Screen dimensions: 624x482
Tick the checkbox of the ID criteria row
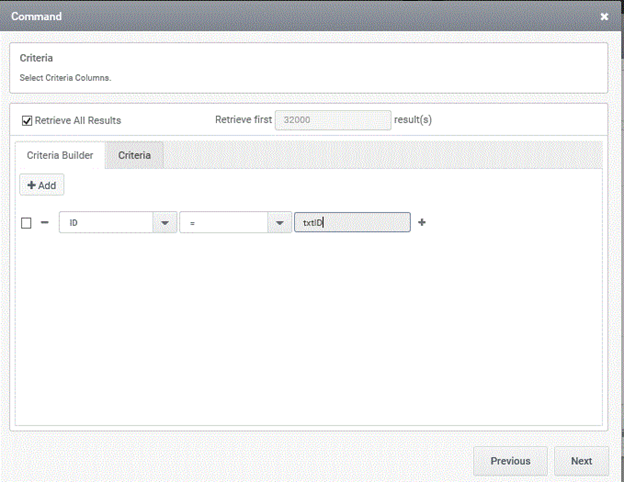click(26, 223)
